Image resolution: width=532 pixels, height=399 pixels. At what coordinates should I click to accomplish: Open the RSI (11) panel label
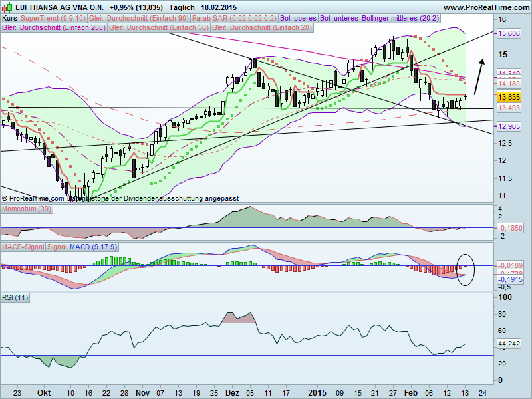15,297
